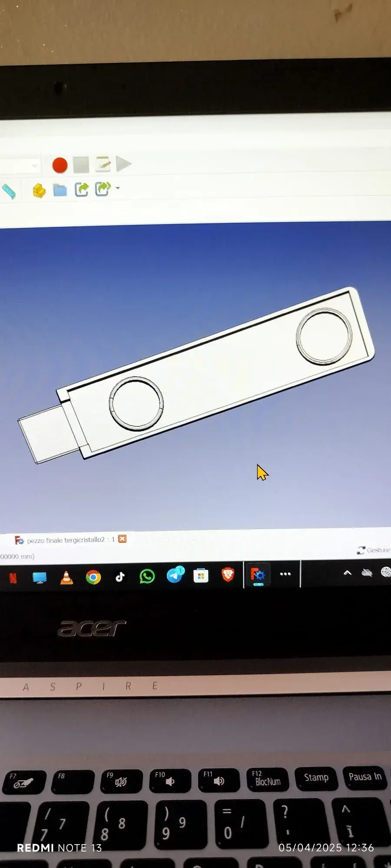
Task: Open Microsoft Store from the taskbar
Action: (x=201, y=575)
